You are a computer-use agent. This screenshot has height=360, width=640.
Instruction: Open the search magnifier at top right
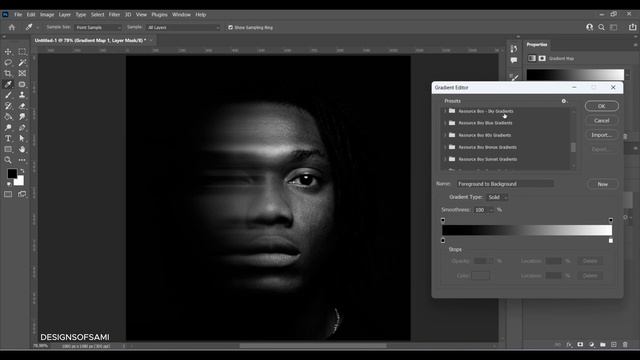[x=601, y=27]
